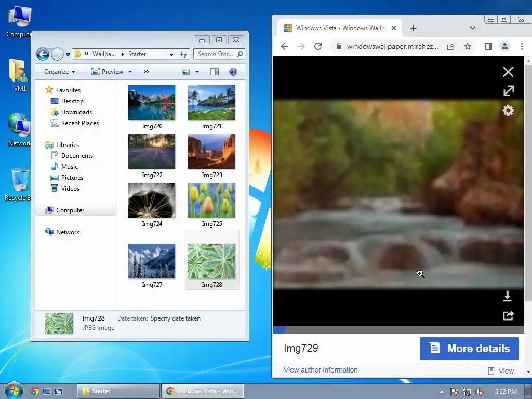Open Music library
Image resolution: width=532 pixels, height=399 pixels.
point(70,167)
